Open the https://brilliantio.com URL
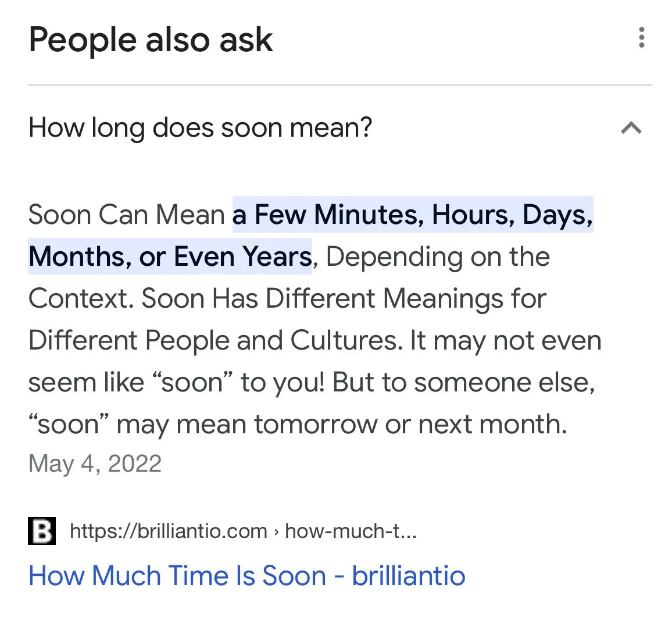672x620 pixels. (x=169, y=531)
